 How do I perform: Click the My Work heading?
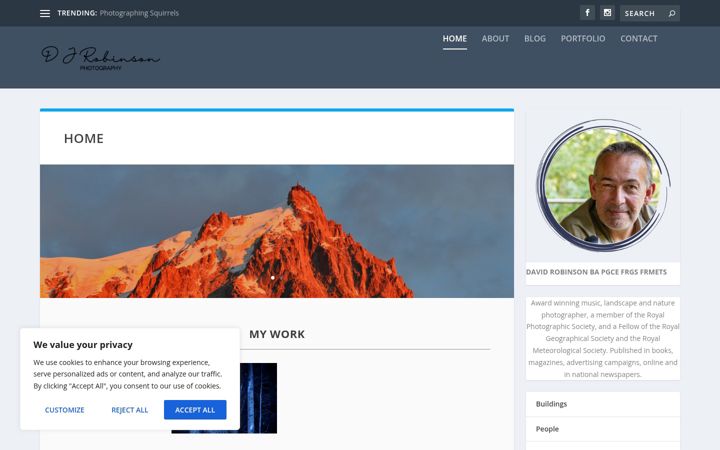(277, 334)
